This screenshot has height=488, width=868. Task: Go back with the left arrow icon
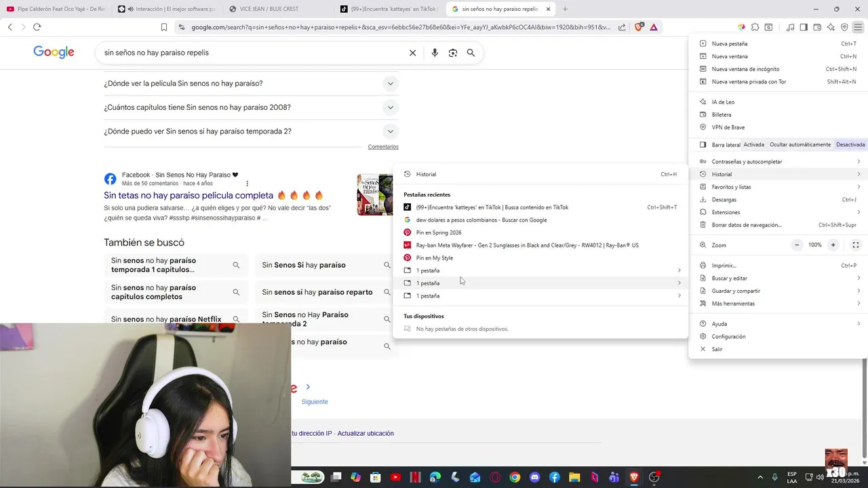[x=9, y=27]
